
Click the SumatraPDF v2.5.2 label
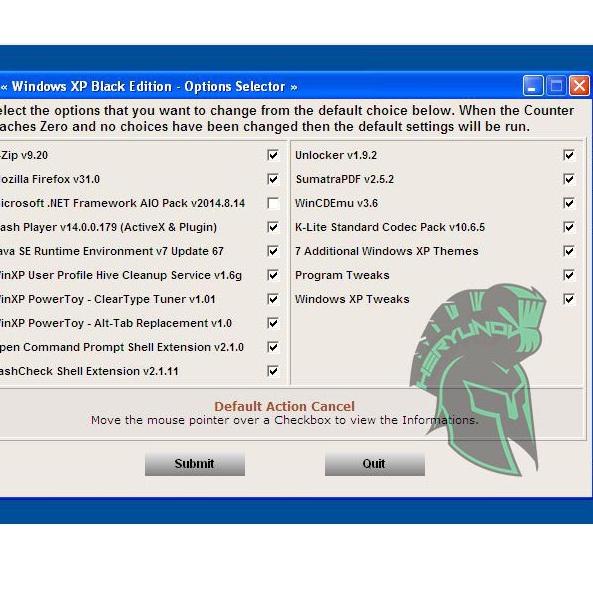click(x=345, y=179)
